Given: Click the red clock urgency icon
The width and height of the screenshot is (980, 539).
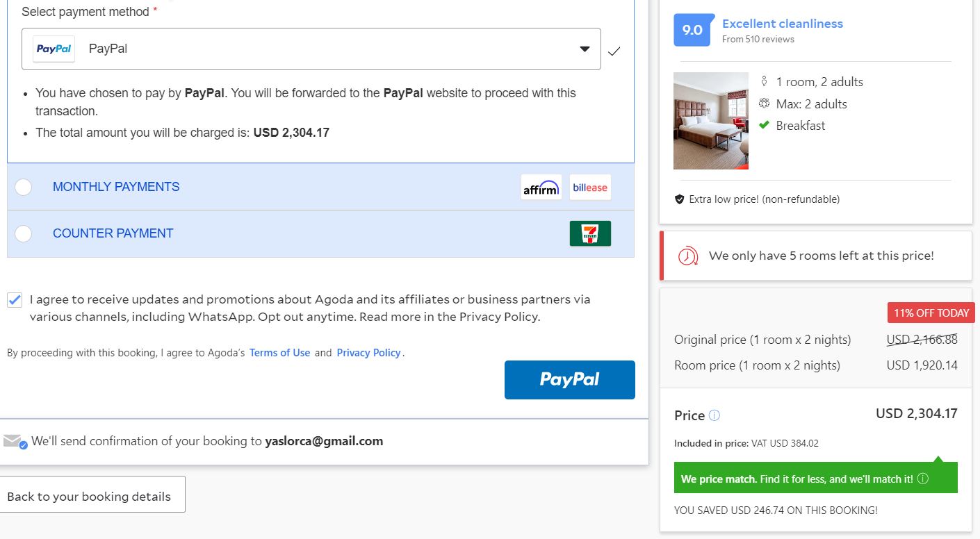Looking at the screenshot, I should coord(687,256).
